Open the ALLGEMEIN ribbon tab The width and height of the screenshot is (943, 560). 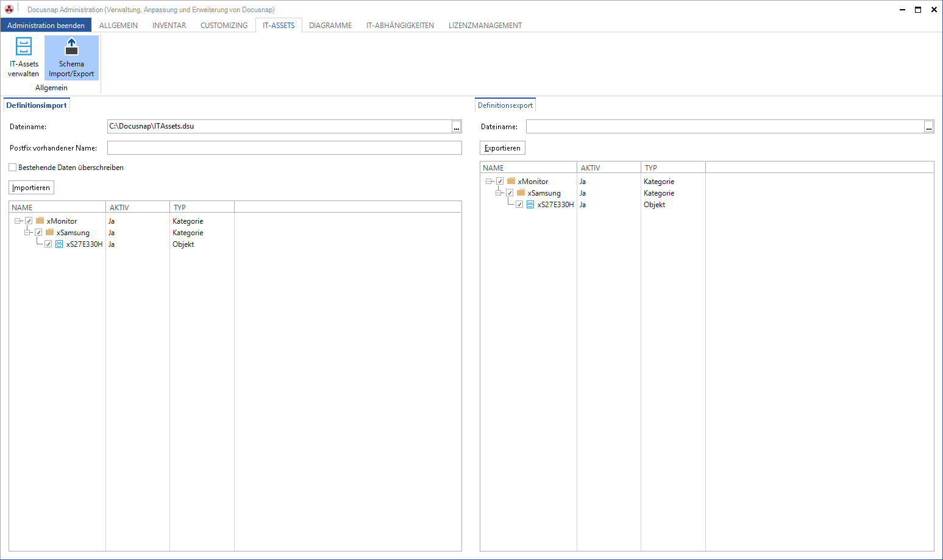(x=118, y=26)
